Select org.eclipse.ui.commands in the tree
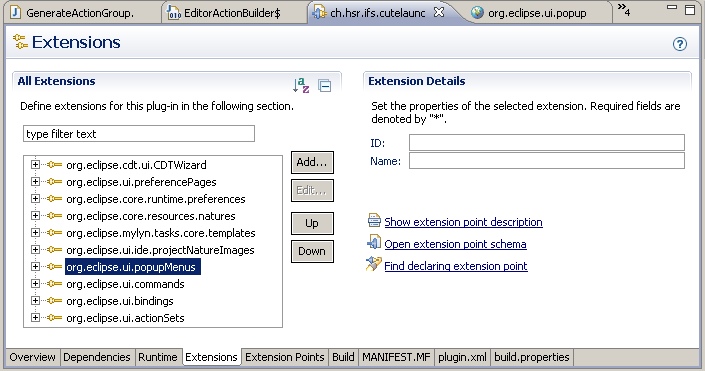 (125, 284)
